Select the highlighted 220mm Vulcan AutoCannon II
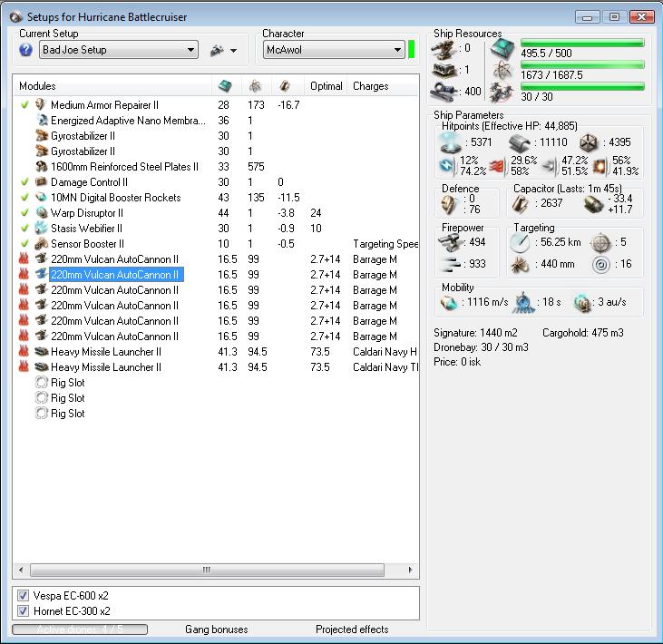The image size is (663, 644). point(116,275)
